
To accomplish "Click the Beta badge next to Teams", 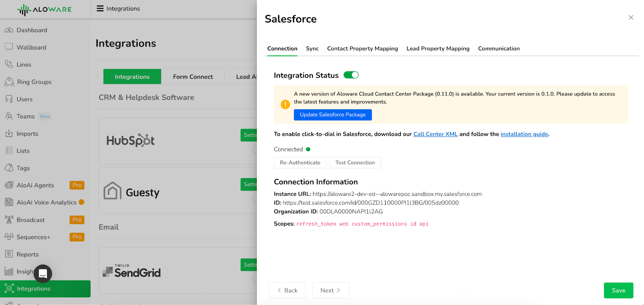I will coord(45,116).
